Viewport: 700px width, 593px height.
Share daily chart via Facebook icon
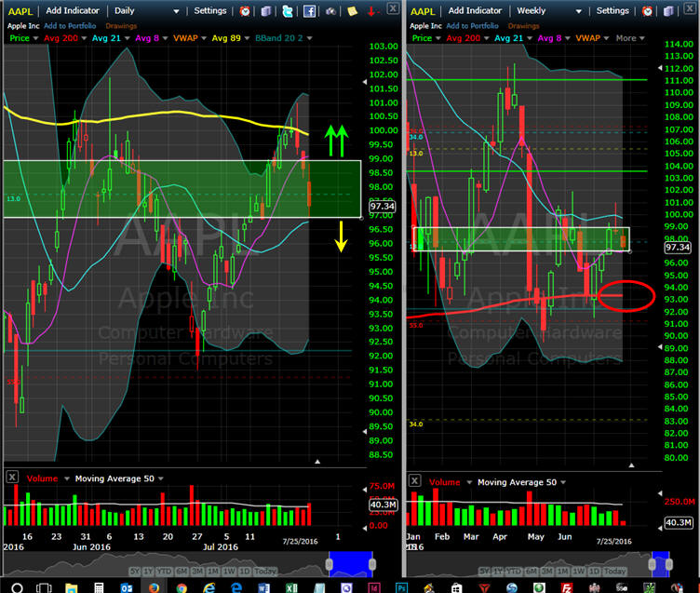tap(308, 11)
